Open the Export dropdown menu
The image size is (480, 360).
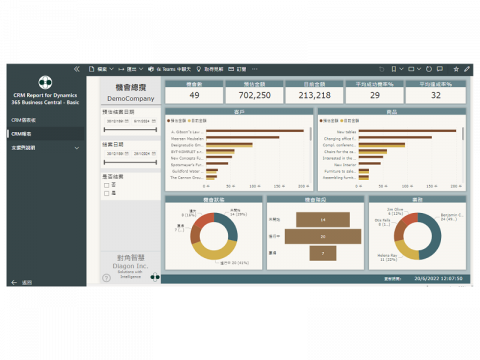[130, 69]
